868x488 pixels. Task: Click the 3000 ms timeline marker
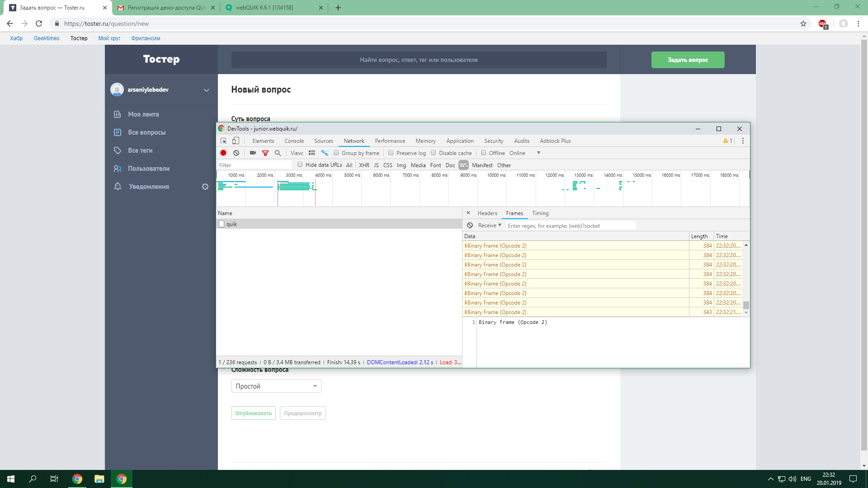293,175
